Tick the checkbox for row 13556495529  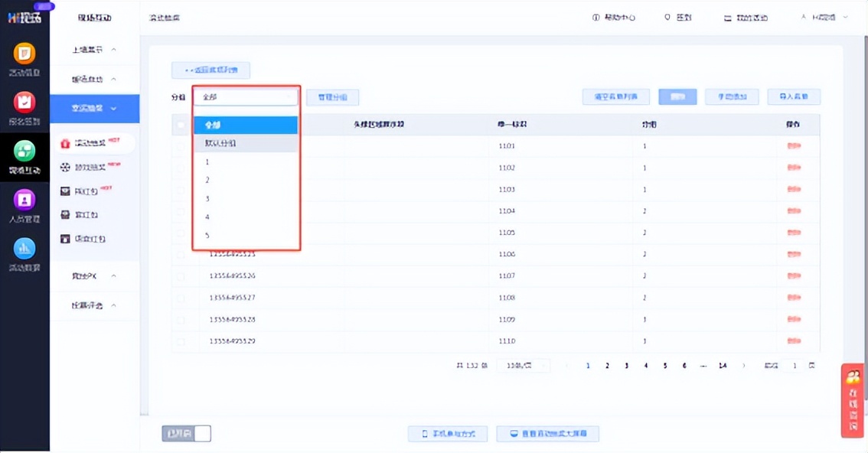click(181, 341)
